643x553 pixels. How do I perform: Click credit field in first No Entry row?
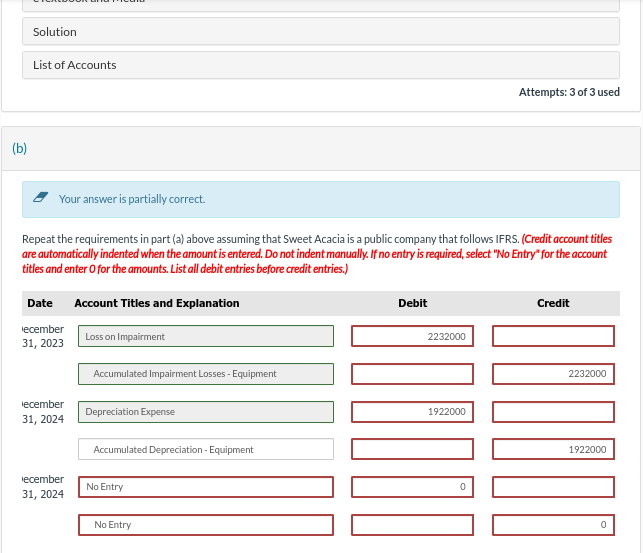tap(553, 487)
